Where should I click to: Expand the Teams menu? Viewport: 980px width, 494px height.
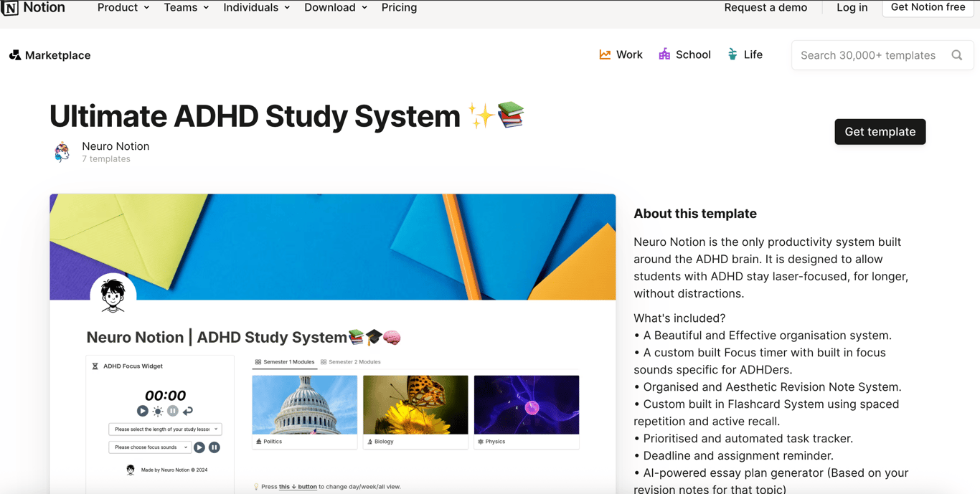pos(187,7)
